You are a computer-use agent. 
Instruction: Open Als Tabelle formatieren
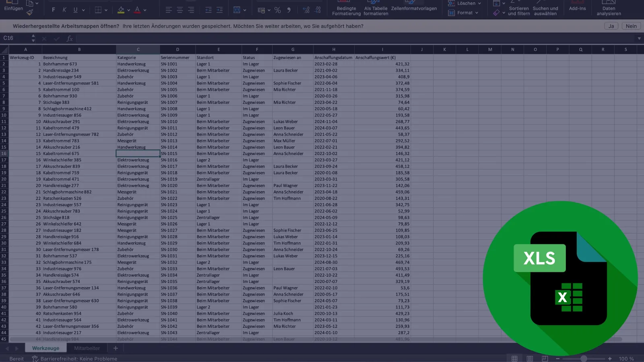pyautogui.click(x=376, y=8)
